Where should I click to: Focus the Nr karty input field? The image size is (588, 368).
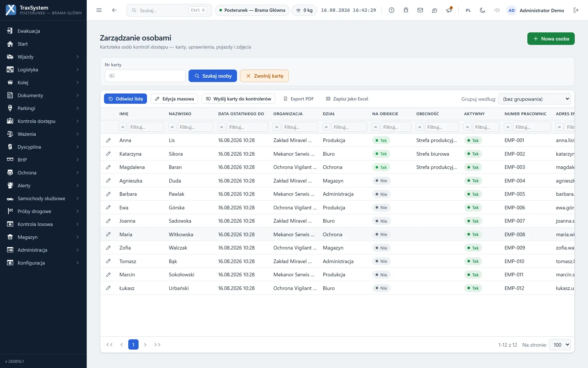click(x=145, y=76)
